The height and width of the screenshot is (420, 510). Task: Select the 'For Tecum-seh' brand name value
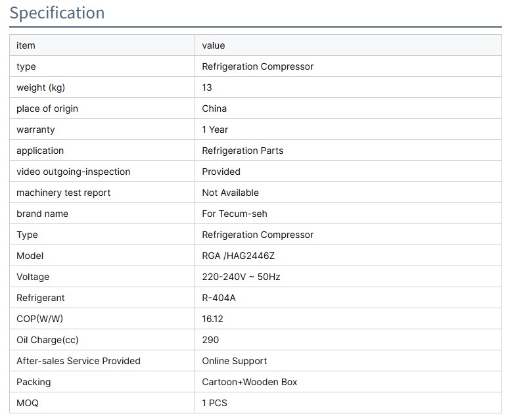pyautogui.click(x=235, y=214)
